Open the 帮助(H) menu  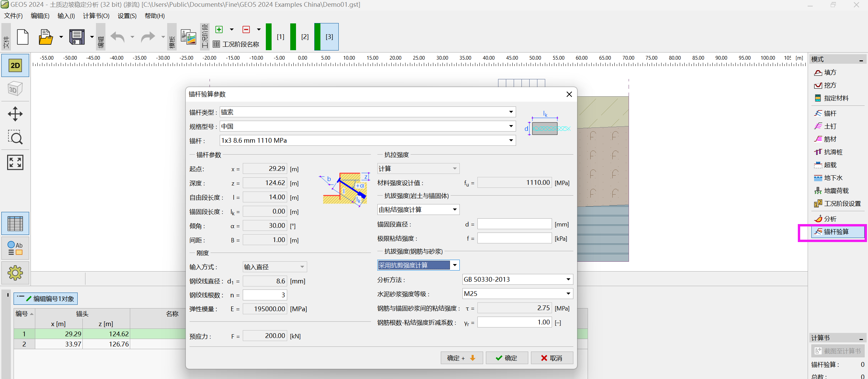[155, 16]
